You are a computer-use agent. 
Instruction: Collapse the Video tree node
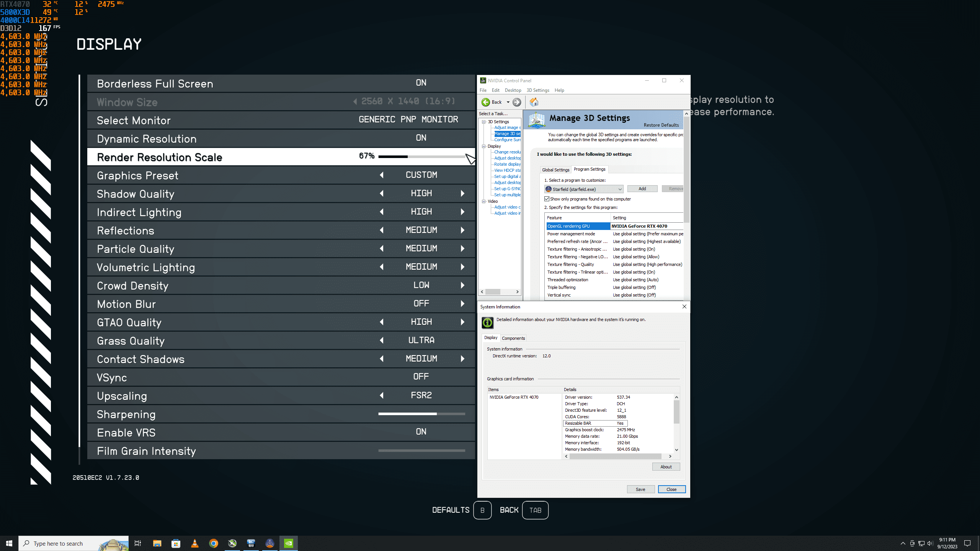coord(484,201)
